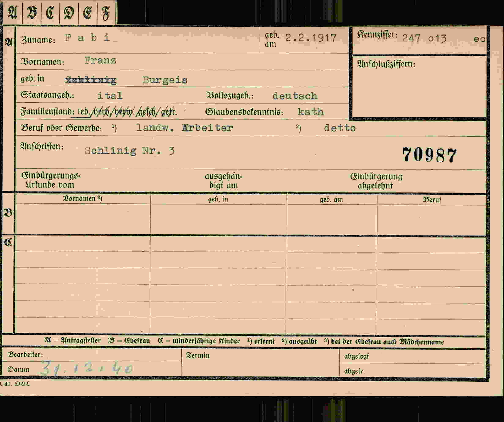Click the struck-out option 'gesch.'
The image size is (504, 422).
click(146, 112)
